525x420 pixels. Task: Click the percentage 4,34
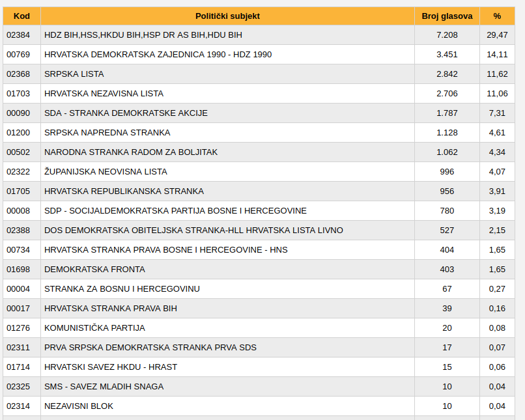click(x=497, y=152)
